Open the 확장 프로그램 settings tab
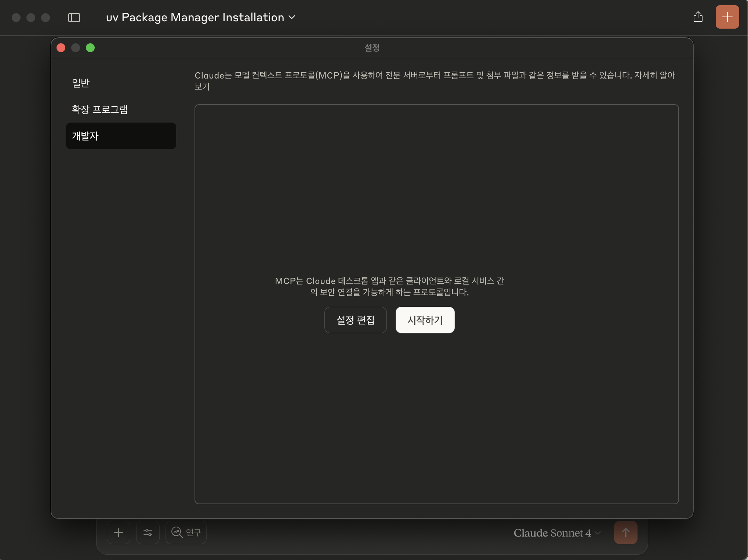Viewport: 748px width, 560px height. (100, 109)
